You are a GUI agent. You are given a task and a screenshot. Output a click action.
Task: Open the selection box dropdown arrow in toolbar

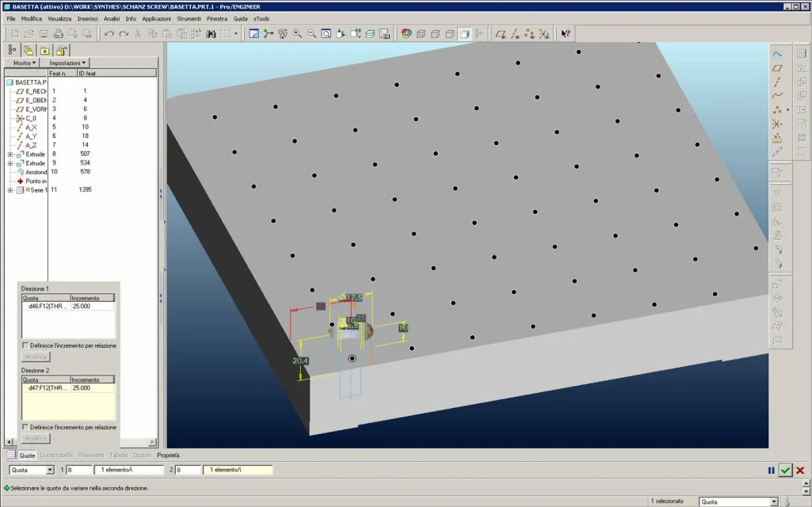click(x=236, y=34)
